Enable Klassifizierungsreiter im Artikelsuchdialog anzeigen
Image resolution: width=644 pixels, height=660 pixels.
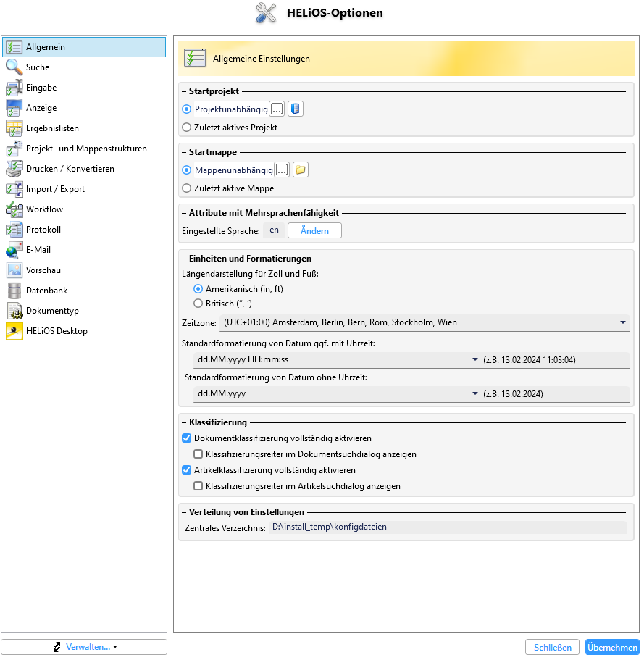click(198, 485)
